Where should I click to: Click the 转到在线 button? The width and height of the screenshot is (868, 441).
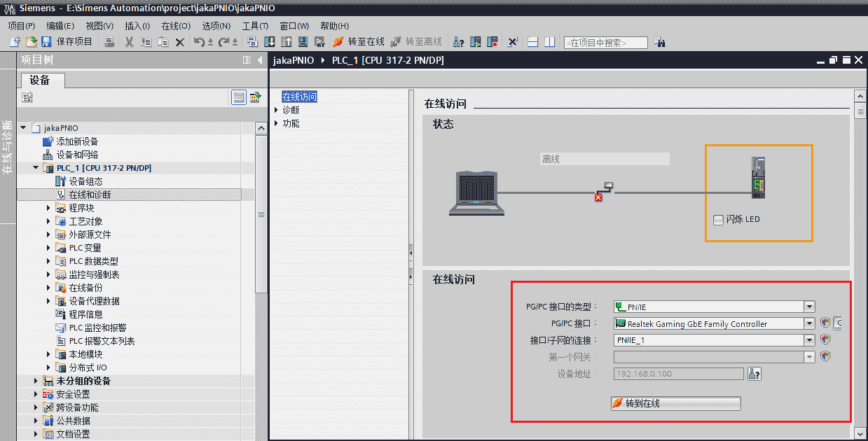tap(675, 404)
